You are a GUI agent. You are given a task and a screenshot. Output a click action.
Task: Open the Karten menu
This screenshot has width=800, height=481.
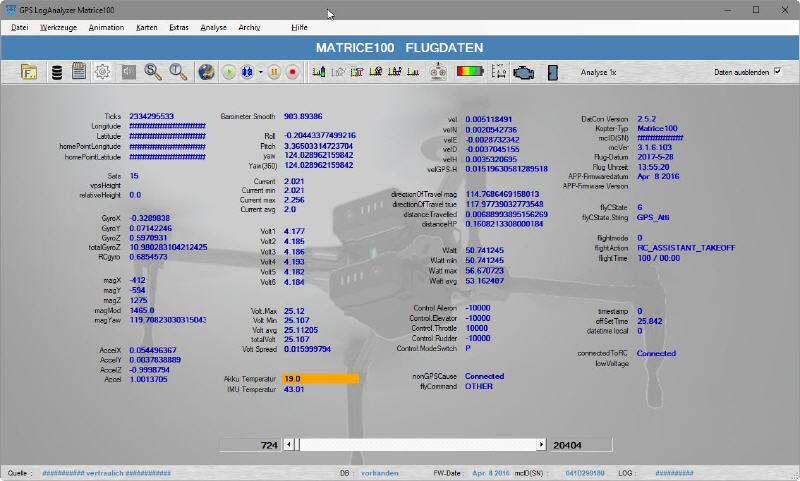click(x=146, y=28)
